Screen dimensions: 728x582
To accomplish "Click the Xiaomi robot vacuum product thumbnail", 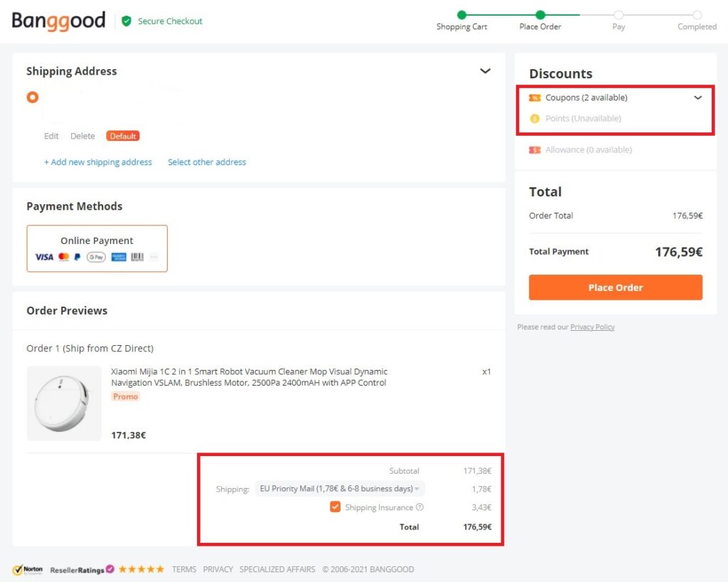I will 64,403.
